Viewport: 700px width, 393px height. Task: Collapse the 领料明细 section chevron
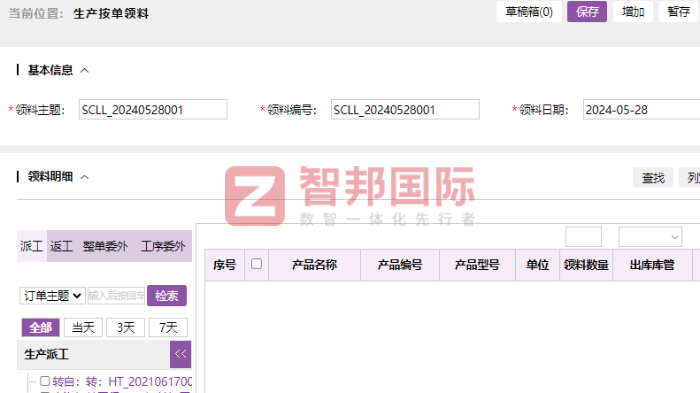[x=84, y=177]
